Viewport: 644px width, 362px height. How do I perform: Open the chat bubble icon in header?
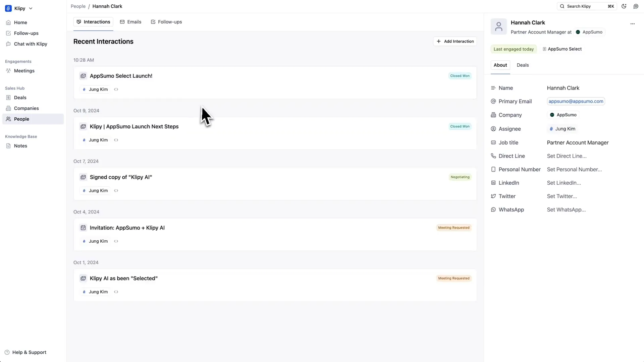pos(636,6)
